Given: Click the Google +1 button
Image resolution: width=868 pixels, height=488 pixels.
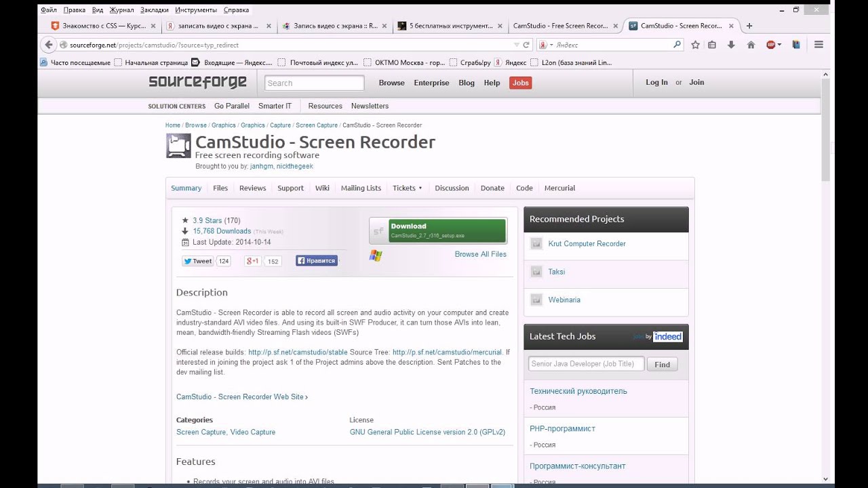Looking at the screenshot, I should tap(253, 261).
